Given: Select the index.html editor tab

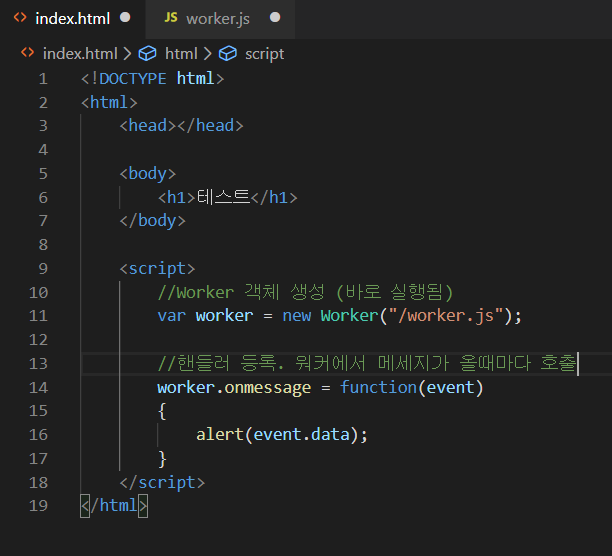Looking at the screenshot, I should tap(72, 18).
